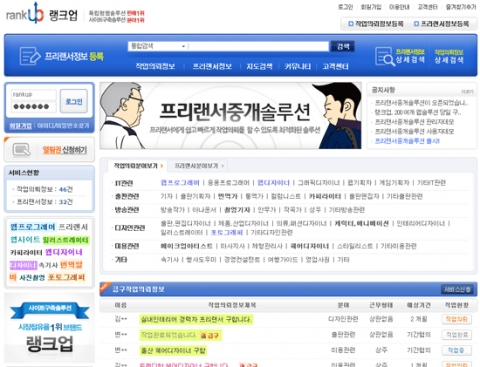The width and height of the screenshot is (480, 367).
Task: Click the freelancer registration document-pencil icon
Action: (x=29, y=56)
